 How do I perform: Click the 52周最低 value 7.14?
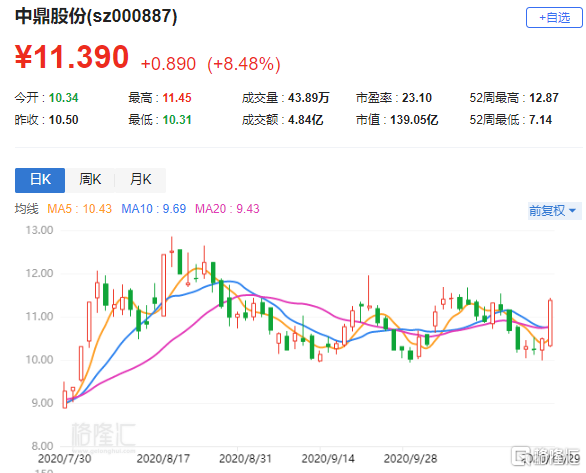pos(540,120)
